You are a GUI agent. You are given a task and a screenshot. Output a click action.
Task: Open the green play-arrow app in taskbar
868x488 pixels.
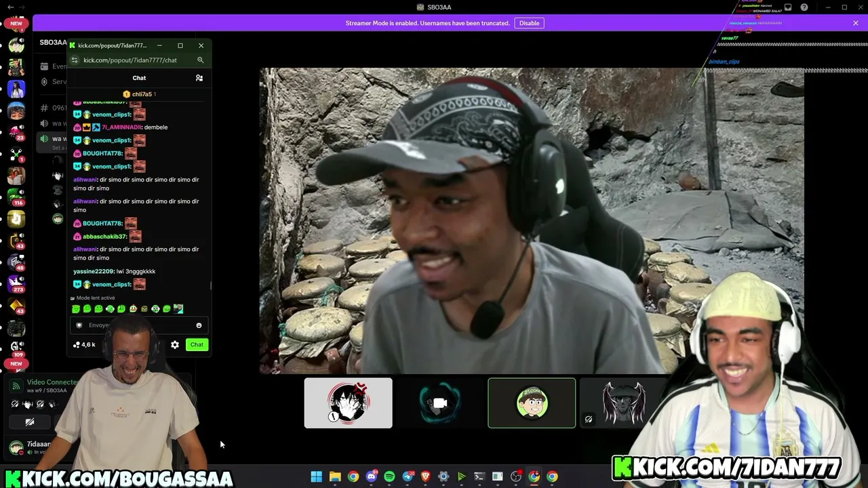click(x=462, y=476)
